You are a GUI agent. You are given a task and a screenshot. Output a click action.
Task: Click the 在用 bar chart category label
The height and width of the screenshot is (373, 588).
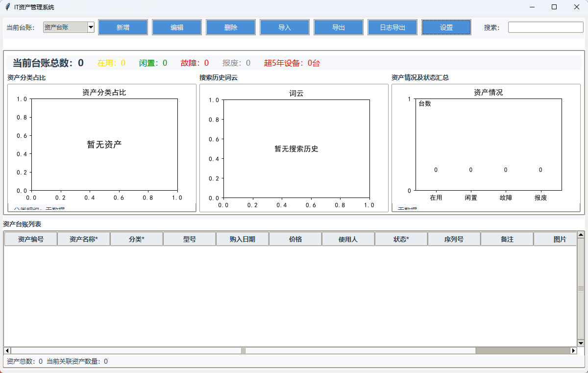tap(436, 198)
